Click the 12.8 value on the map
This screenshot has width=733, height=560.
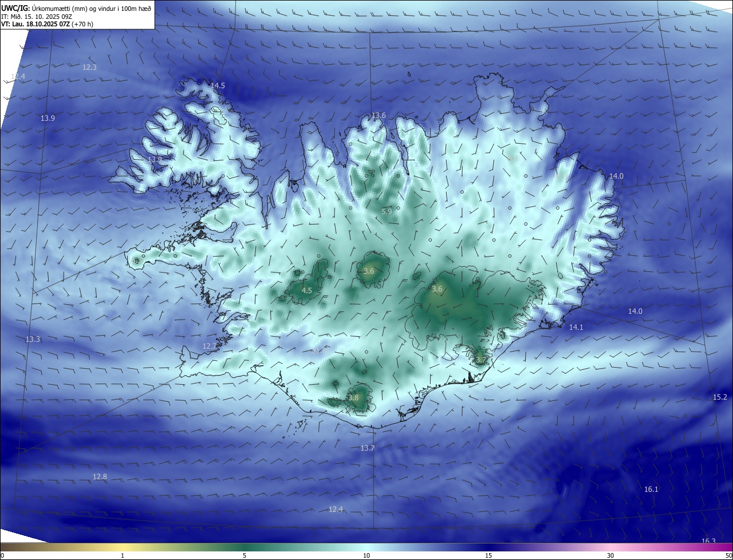point(100,477)
